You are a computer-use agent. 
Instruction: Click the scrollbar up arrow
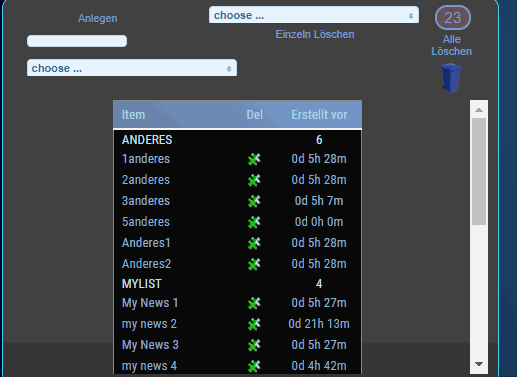click(x=479, y=110)
